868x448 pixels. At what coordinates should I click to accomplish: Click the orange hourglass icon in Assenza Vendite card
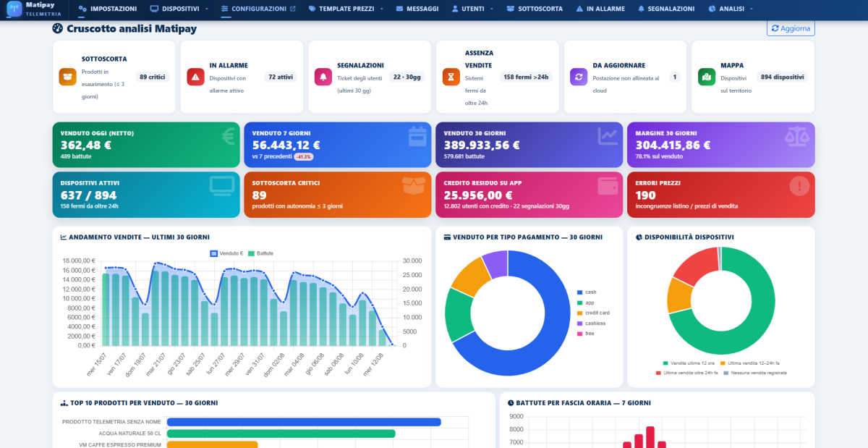click(451, 77)
